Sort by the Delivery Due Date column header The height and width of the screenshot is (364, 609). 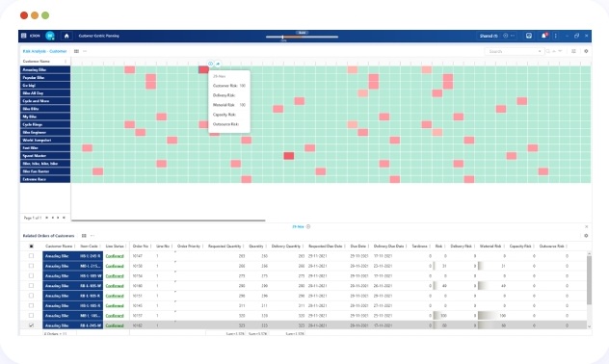[x=388, y=246]
